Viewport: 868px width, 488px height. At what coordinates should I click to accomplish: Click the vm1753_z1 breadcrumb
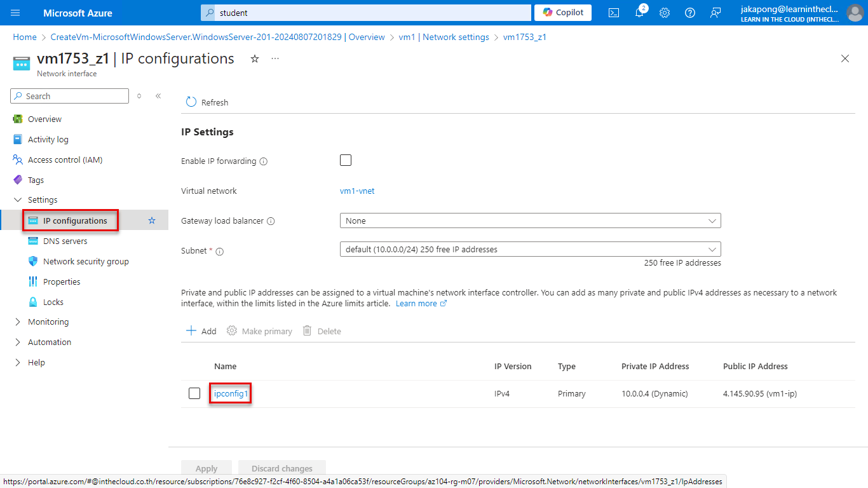[x=525, y=37]
